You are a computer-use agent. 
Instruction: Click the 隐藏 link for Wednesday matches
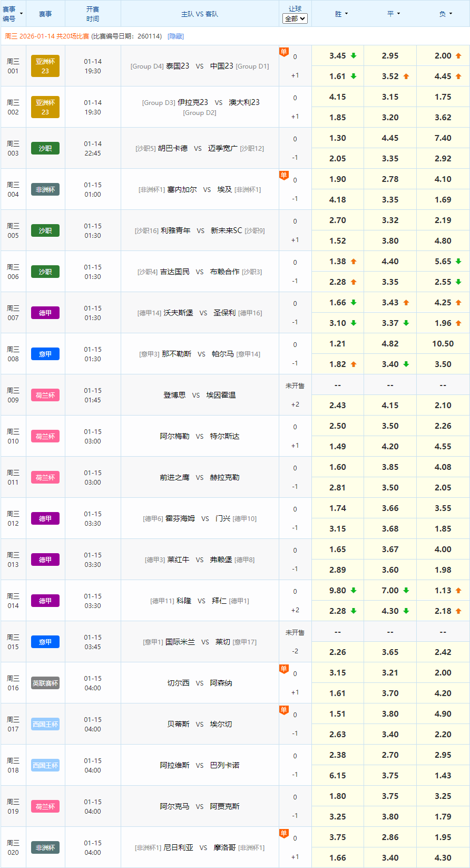(175, 36)
